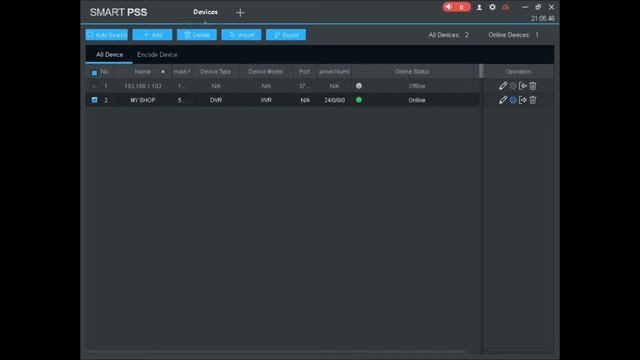
Task: Select the 192.168.1.102 name cell
Action: tap(143, 86)
